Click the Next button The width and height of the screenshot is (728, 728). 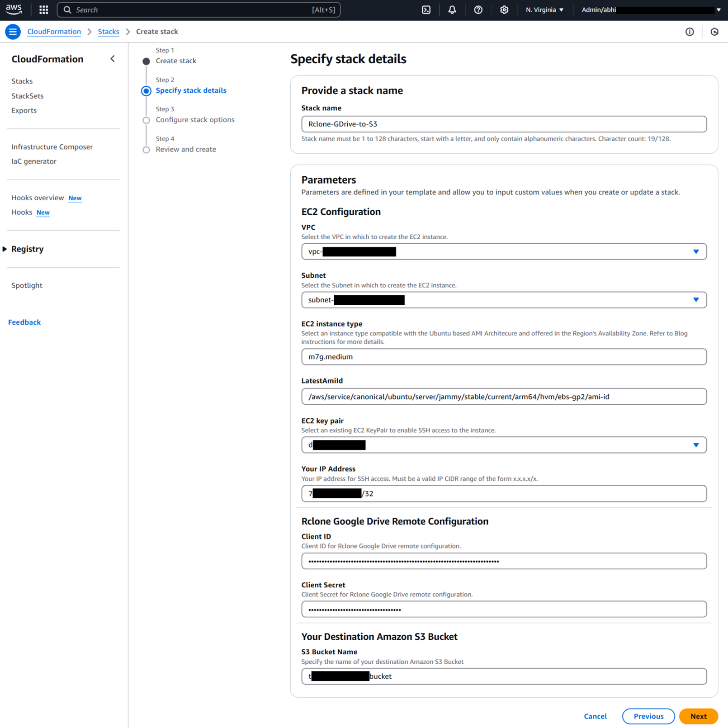coord(698,716)
